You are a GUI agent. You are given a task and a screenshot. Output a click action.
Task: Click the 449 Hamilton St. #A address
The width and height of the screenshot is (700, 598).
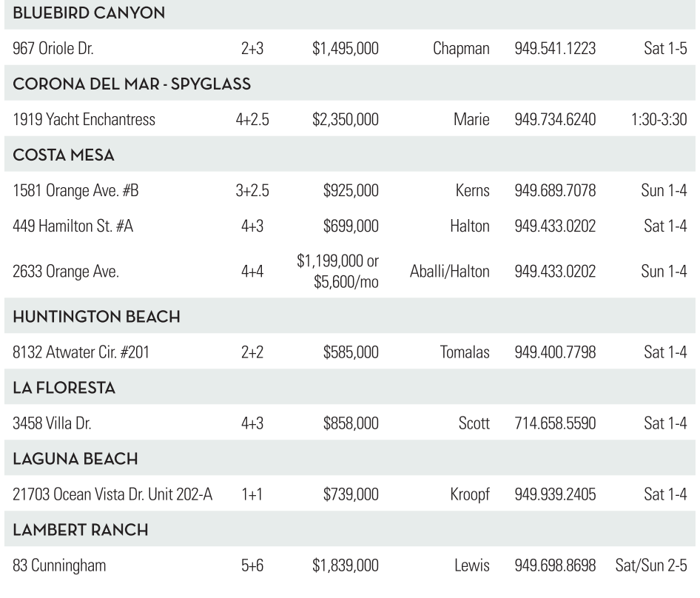(73, 226)
